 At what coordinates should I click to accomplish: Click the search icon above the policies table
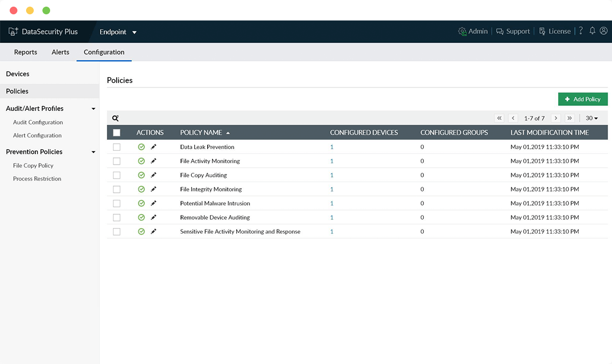coord(116,118)
